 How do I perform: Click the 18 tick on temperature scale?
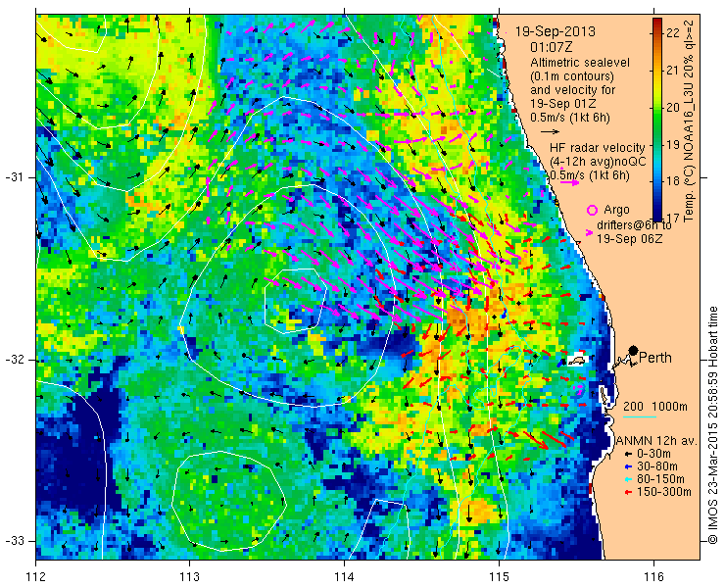tap(673, 181)
